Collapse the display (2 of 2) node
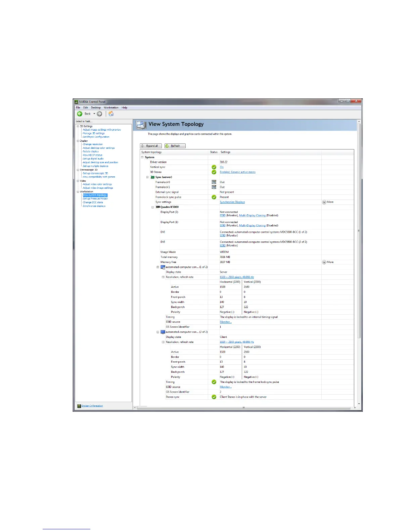 click(158, 332)
